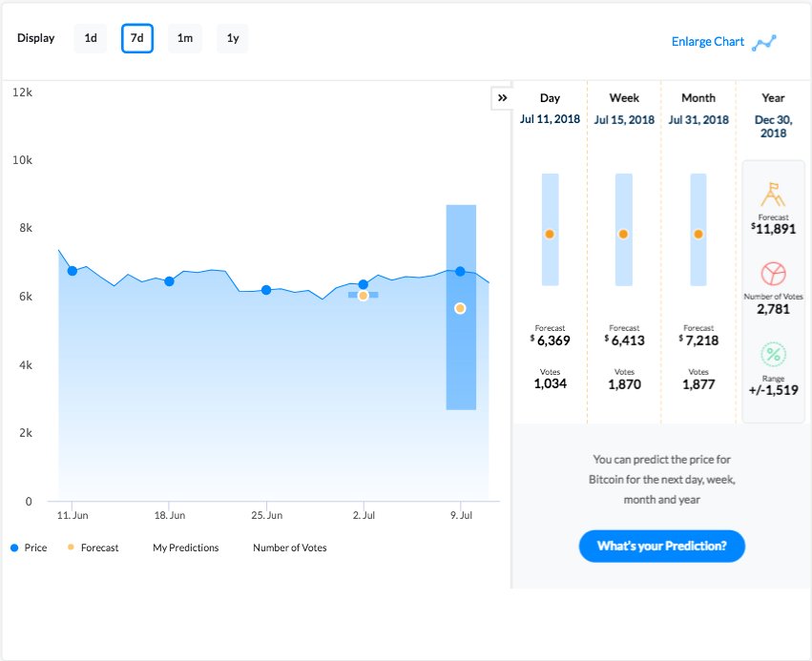Click the Display label
Screen dimensions: 812x661
(x=35, y=38)
